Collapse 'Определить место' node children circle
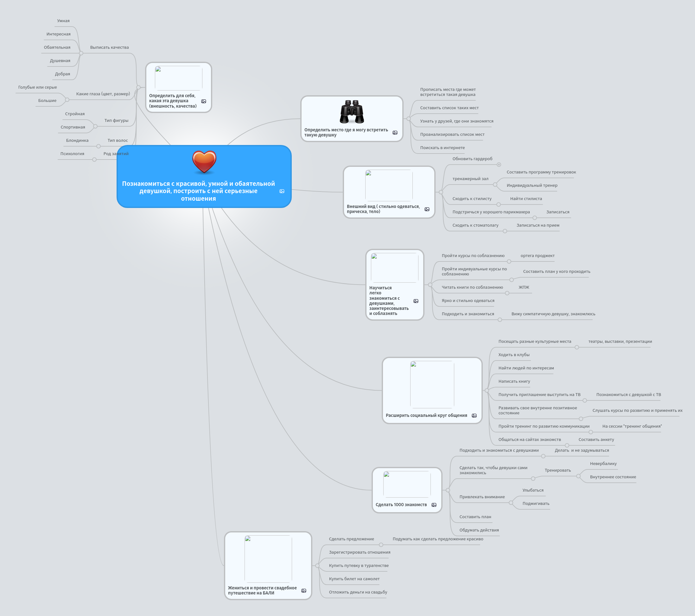The height and width of the screenshot is (616, 695). pos(409,119)
